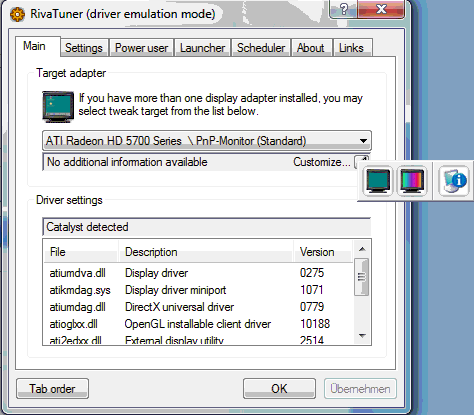Open the ATI Radeon HD 5700 adapter dropdown
474x415 pixels.
207,141
